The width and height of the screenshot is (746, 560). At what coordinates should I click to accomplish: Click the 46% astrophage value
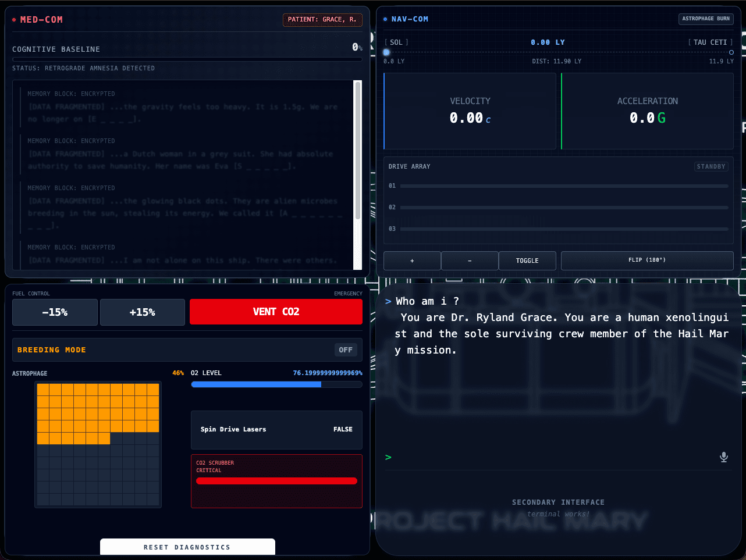(178, 373)
